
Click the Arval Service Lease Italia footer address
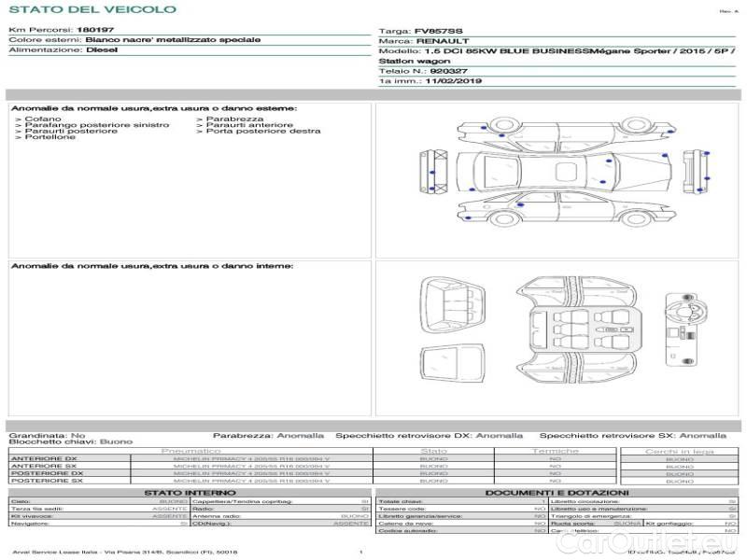click(125, 553)
